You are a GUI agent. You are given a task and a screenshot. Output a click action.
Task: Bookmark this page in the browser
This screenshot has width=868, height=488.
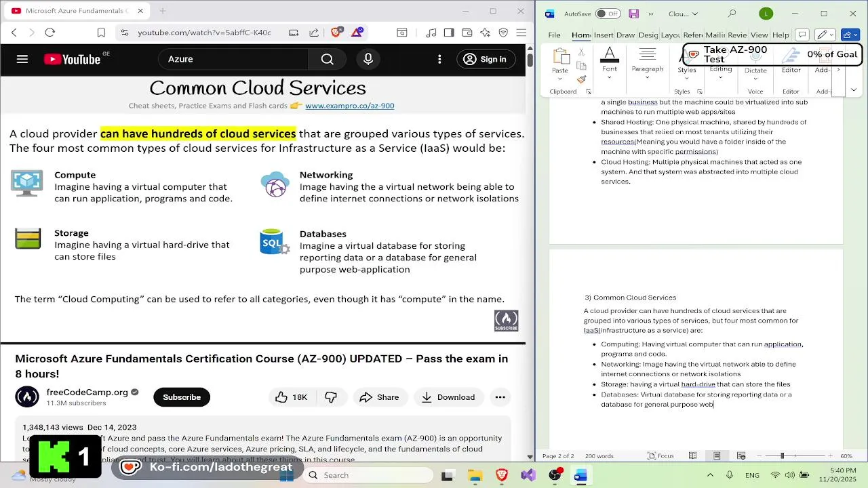coord(101,33)
